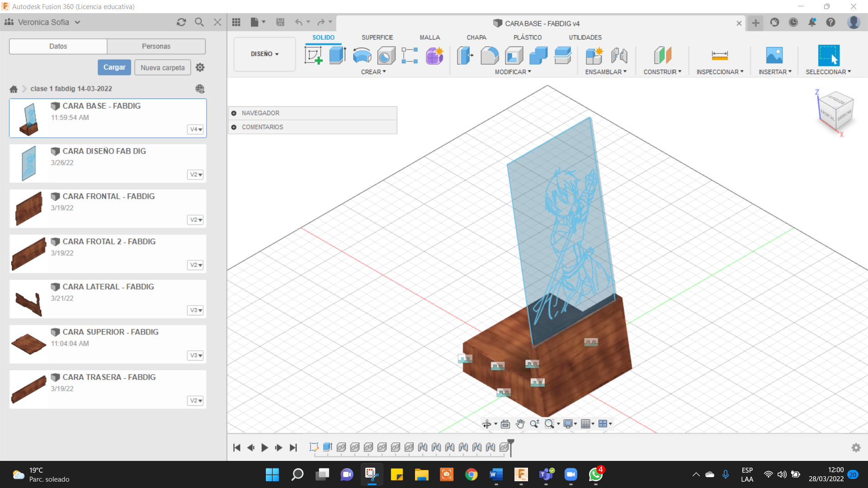This screenshot has height=488, width=868.
Task: Switch to the UTILIDADES tab
Action: coord(585,38)
